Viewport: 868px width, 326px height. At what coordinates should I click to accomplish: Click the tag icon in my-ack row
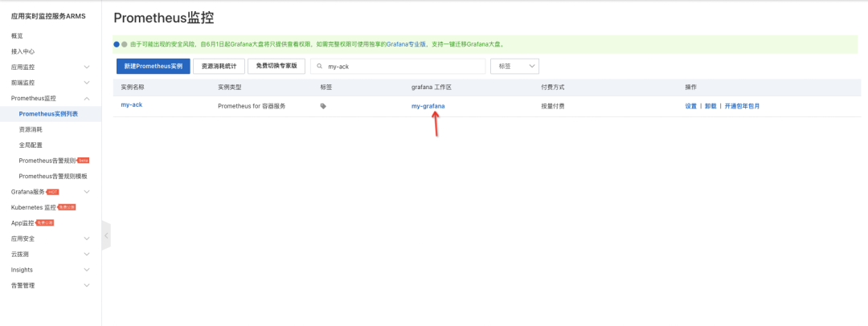[x=323, y=106]
